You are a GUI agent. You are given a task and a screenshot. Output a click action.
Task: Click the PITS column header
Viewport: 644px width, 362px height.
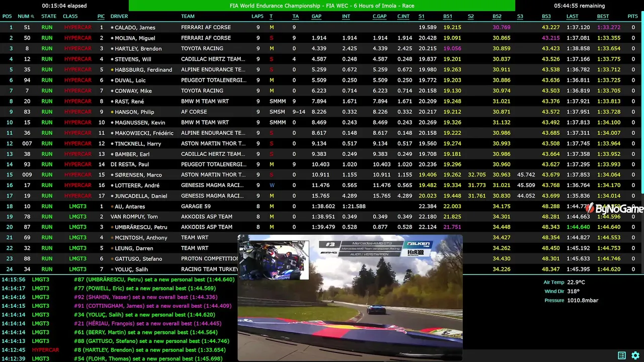coord(632,17)
